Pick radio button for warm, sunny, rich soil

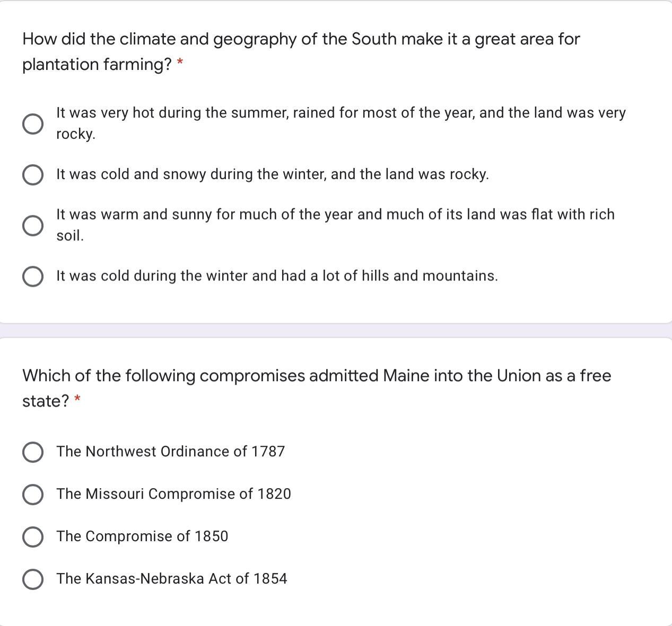pos(33,226)
